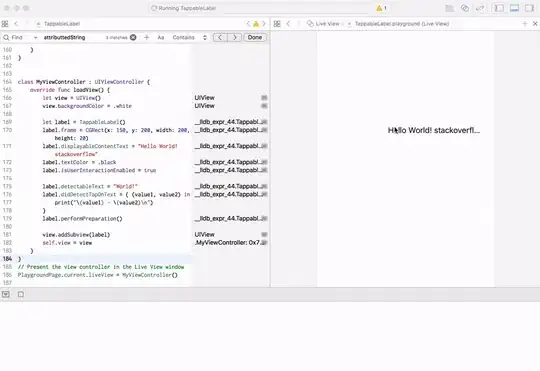Image resolution: width=540 pixels, height=371 pixels.
Task: Open the Contains match type dropdown
Action: 190,37
